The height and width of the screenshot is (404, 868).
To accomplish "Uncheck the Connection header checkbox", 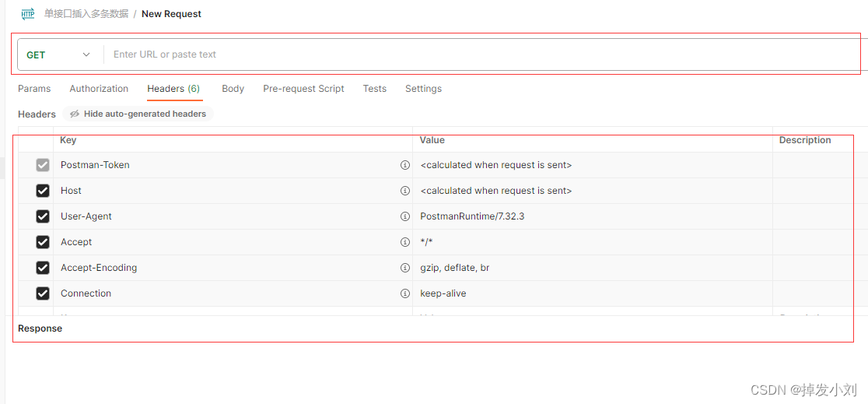I will (x=43, y=293).
